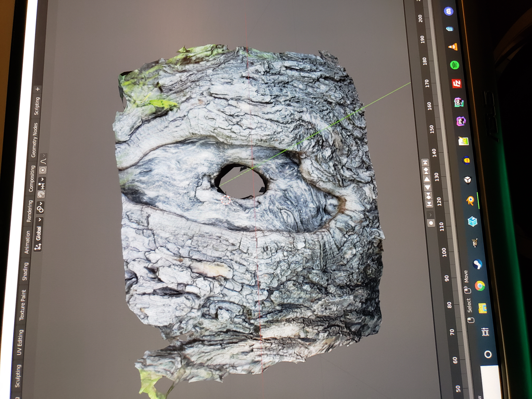Toggle the auto keying record button
Screen dimensions: 532x399
431,223
